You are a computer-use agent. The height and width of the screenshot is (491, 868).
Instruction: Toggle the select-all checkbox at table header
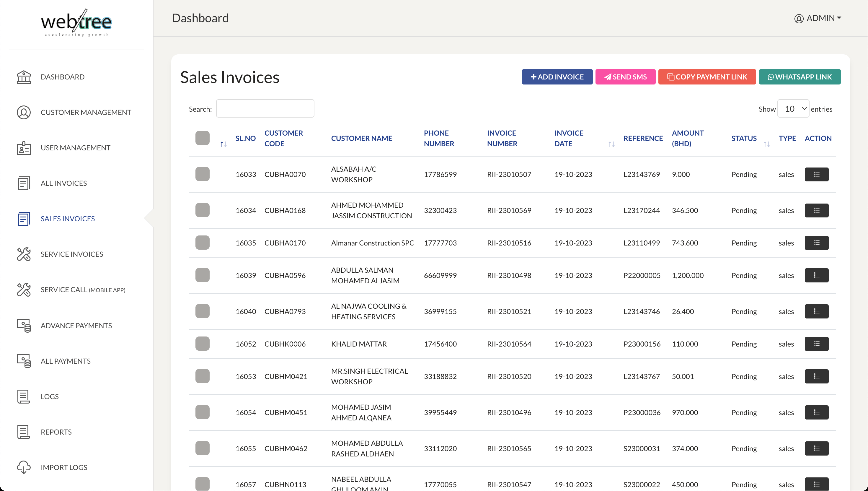click(x=203, y=138)
